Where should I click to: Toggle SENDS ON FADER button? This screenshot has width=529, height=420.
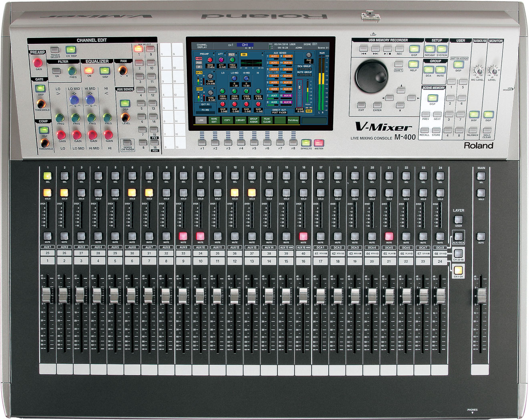(127, 143)
